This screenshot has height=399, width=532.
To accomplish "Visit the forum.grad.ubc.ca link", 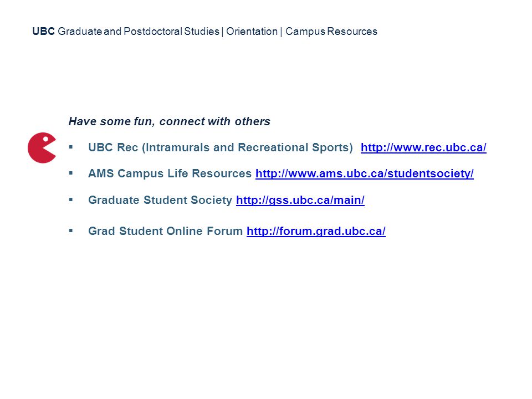I will pos(316,231).
